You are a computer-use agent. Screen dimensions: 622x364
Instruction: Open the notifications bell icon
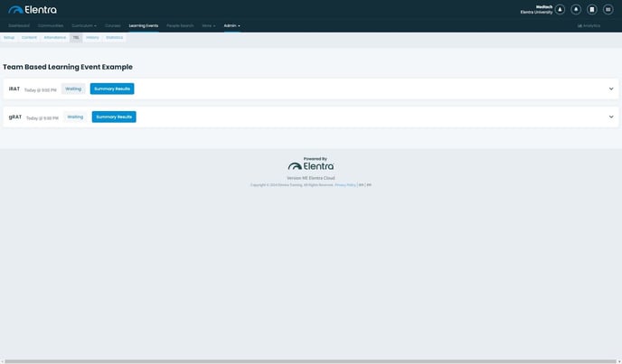click(x=576, y=10)
